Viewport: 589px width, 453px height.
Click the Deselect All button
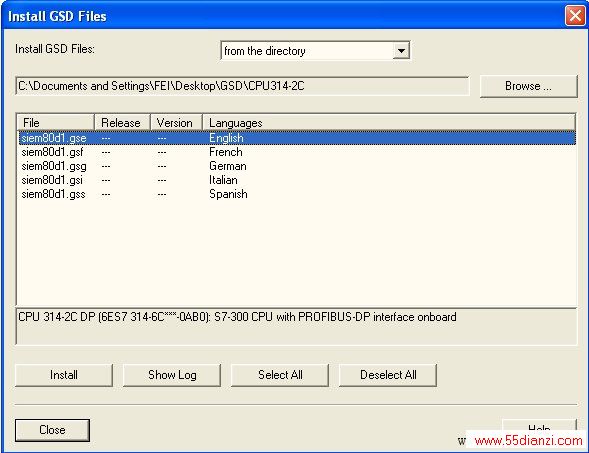coord(388,375)
